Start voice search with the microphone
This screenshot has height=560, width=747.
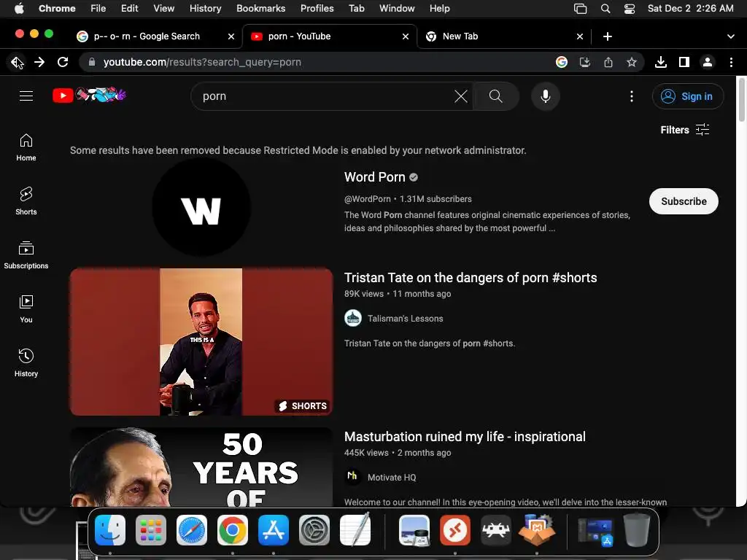click(546, 96)
